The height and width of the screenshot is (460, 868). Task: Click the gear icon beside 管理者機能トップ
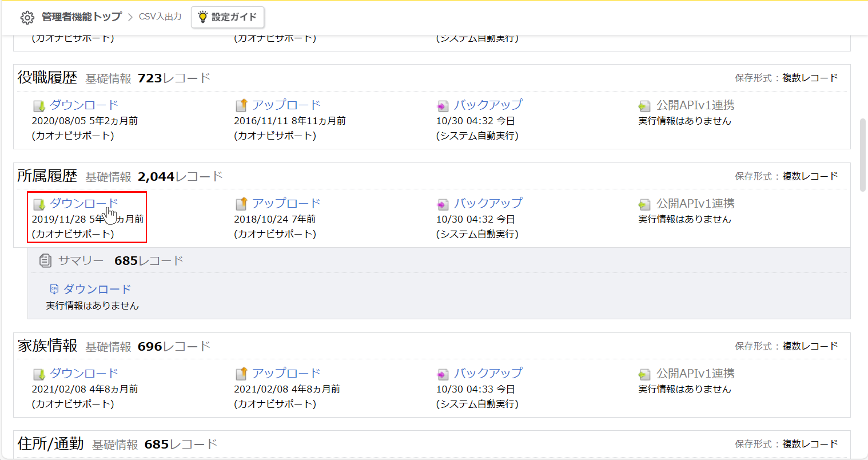pos(27,17)
